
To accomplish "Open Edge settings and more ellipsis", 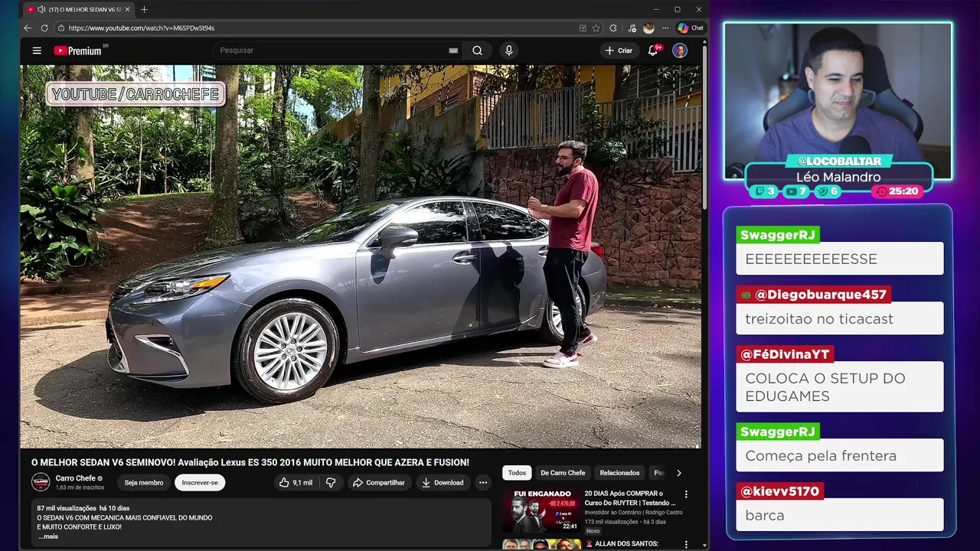I will [x=665, y=28].
